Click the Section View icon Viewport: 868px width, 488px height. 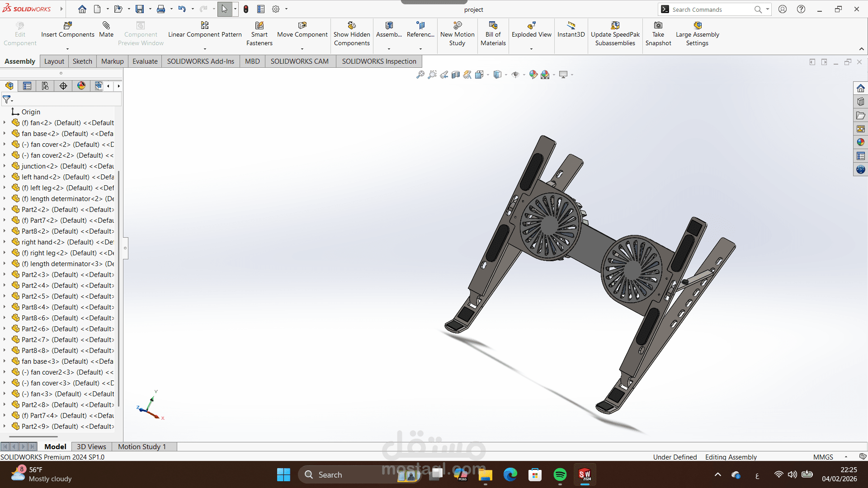456,75
